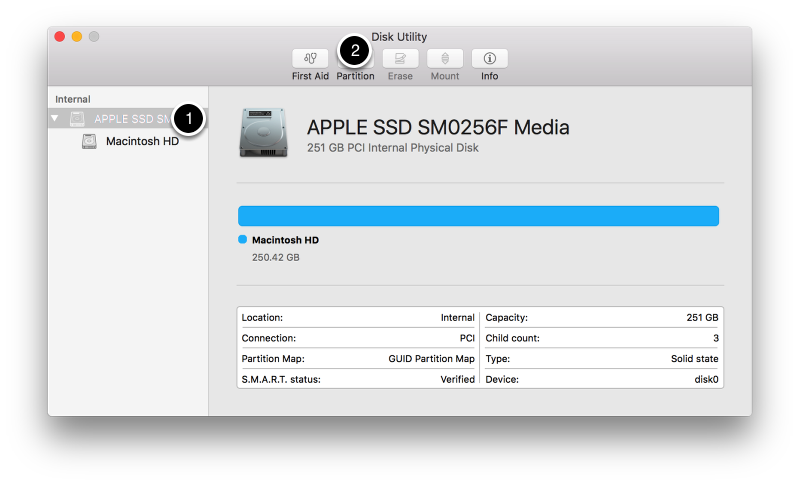Click the Macintosh HD volume icon in sidebar

point(90,142)
